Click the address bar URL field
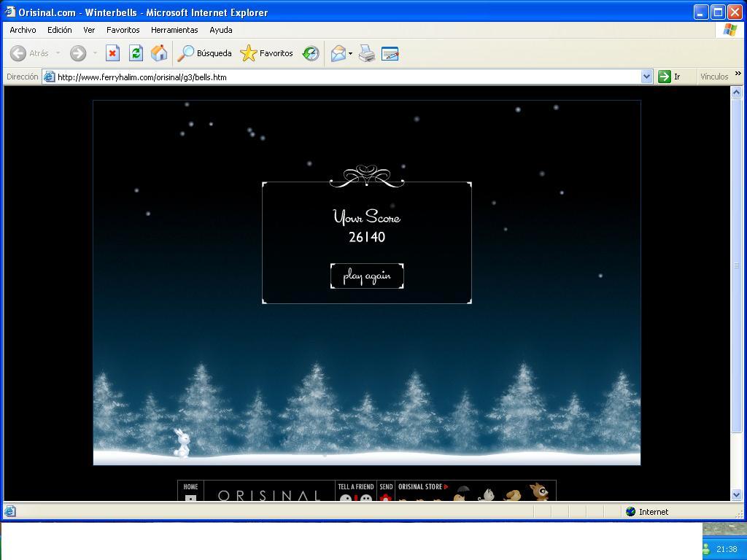 [x=348, y=77]
